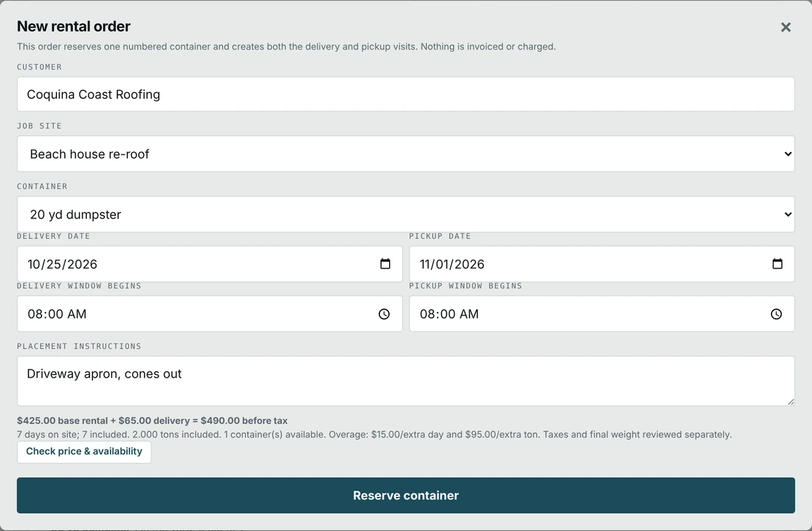
Task: Open the delivery date calendar picker icon
Action: pos(385,264)
